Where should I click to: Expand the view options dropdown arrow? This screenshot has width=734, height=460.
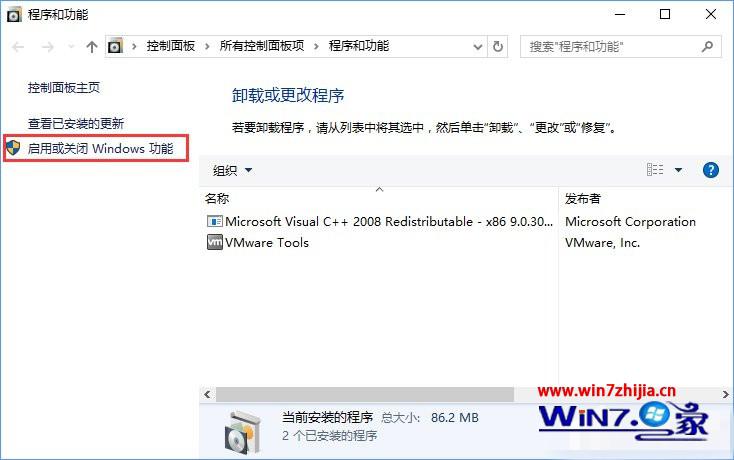point(678,170)
